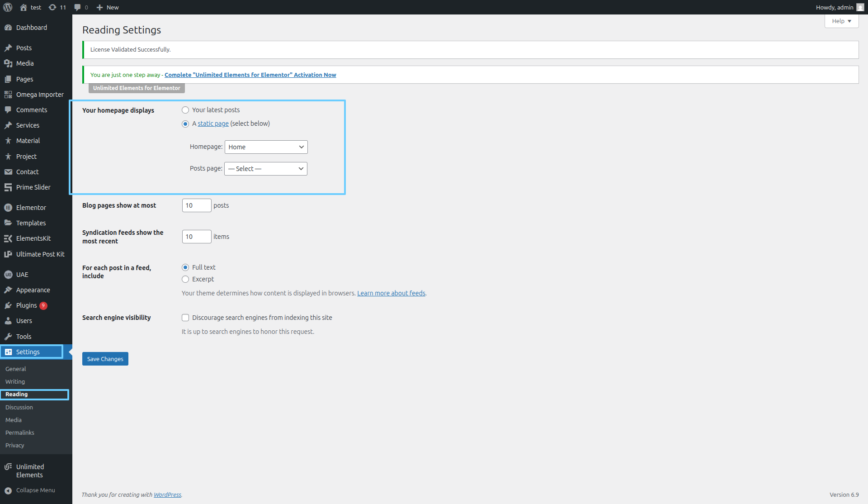Expand the Posts page Select dropdown

pos(266,169)
